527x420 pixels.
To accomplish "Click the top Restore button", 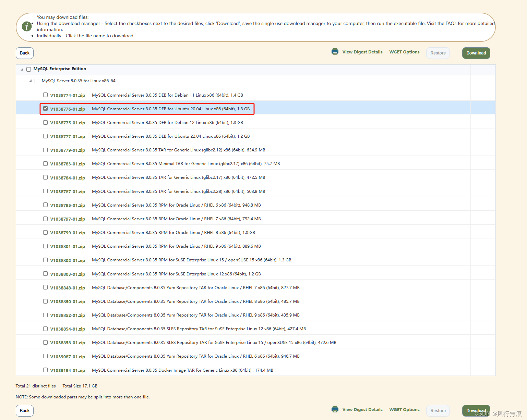I will pyautogui.click(x=438, y=53).
